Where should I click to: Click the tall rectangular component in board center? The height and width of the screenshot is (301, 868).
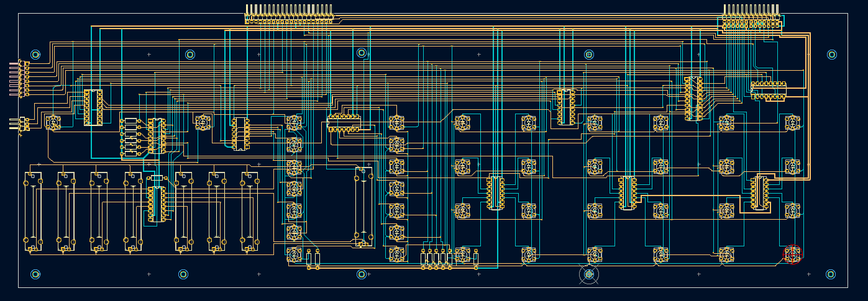[x=364, y=207]
